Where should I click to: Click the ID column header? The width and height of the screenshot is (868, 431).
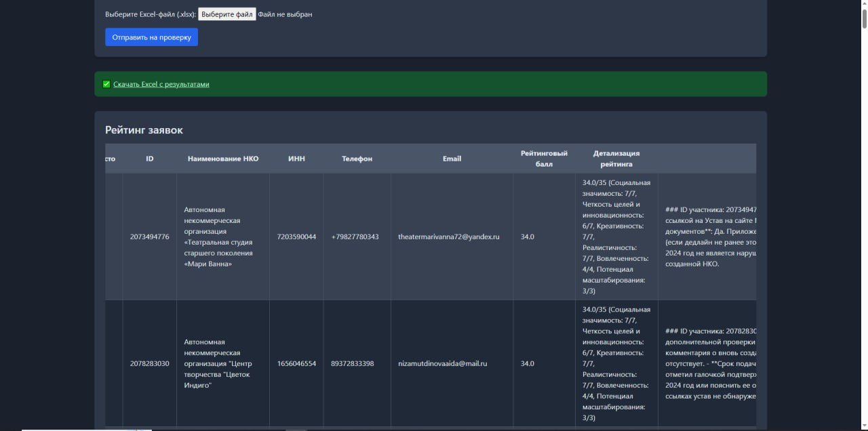[x=149, y=159]
